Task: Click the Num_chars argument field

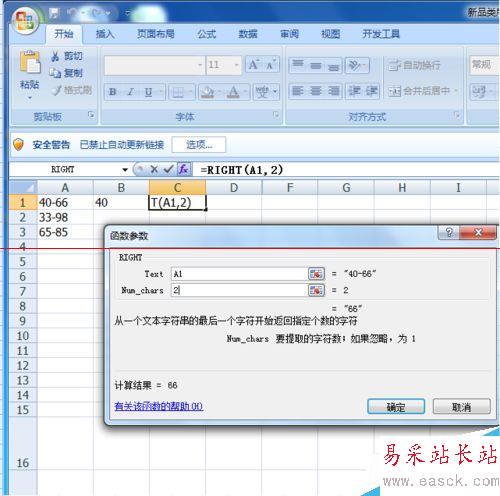Action: pos(240,290)
